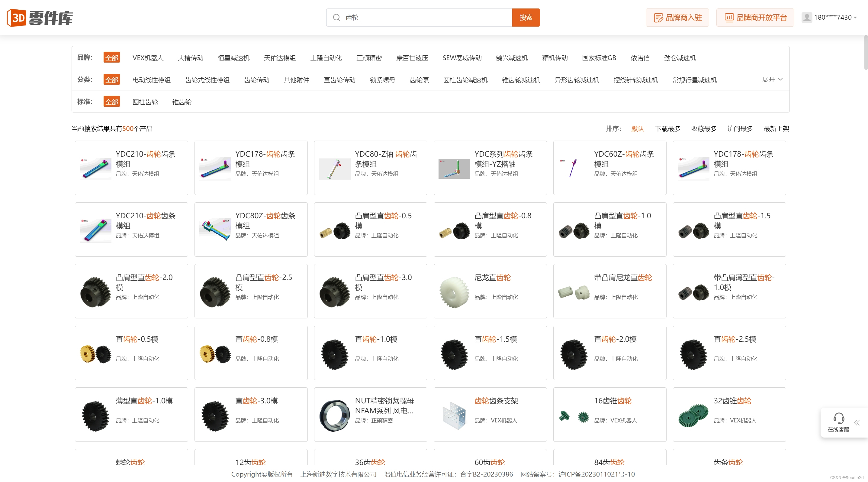Screen dimensions: 868x482
Task: Click the magnifier icon in search box
Action: (336, 18)
